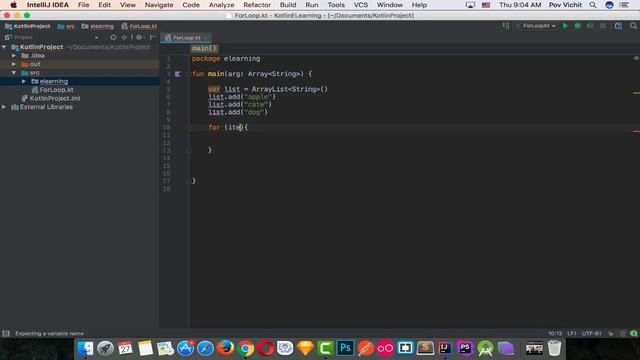Click elearning in the navigation bar

[98, 26]
